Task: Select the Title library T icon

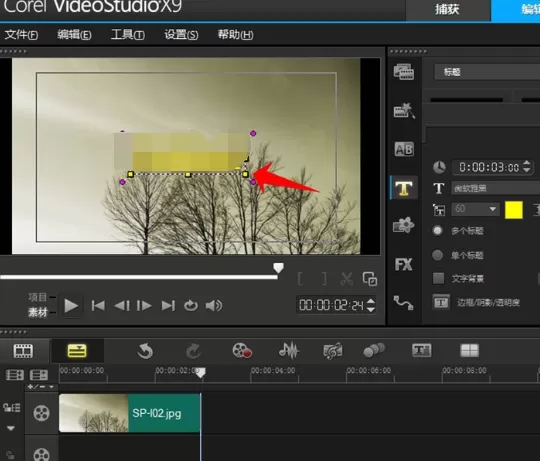Action: point(404,188)
